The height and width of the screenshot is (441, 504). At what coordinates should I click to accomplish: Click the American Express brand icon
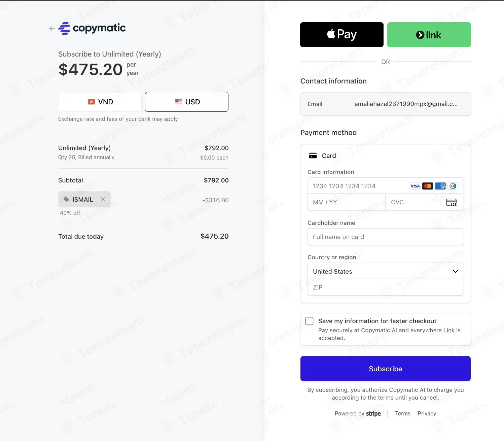(440, 186)
